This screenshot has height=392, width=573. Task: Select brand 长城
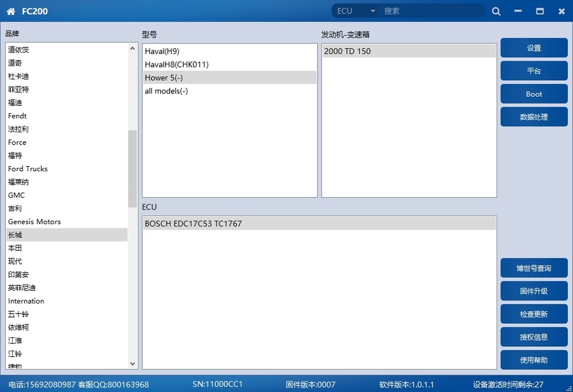pos(67,235)
